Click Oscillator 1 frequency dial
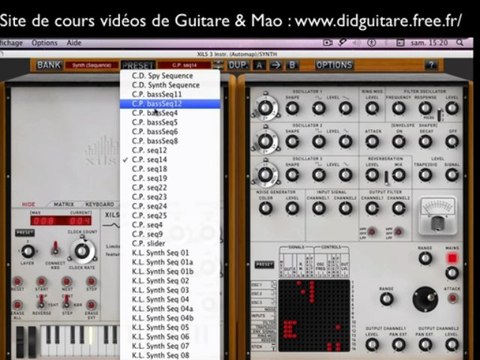 (x=265, y=108)
